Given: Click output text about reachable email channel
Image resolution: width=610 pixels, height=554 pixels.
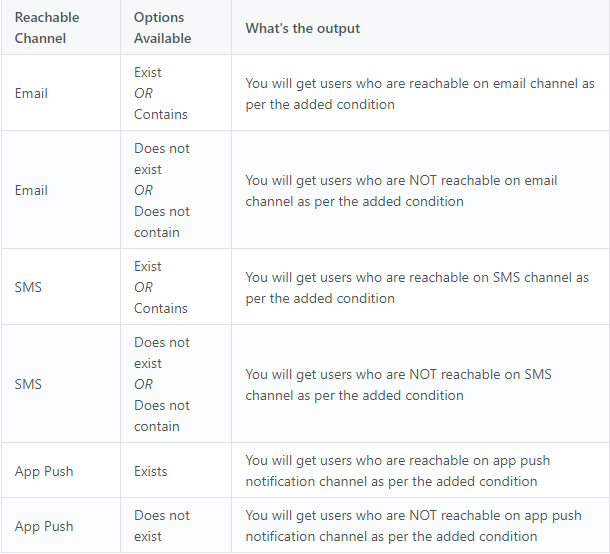Looking at the screenshot, I should pyautogui.click(x=420, y=94).
